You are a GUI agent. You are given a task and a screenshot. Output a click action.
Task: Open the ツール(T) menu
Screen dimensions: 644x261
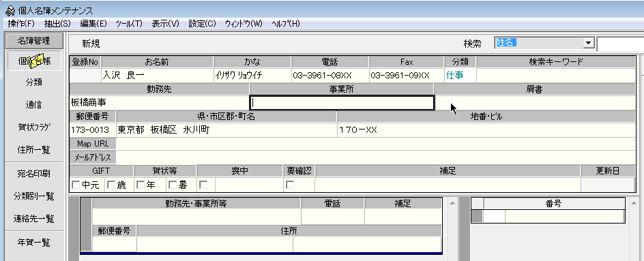click(129, 24)
